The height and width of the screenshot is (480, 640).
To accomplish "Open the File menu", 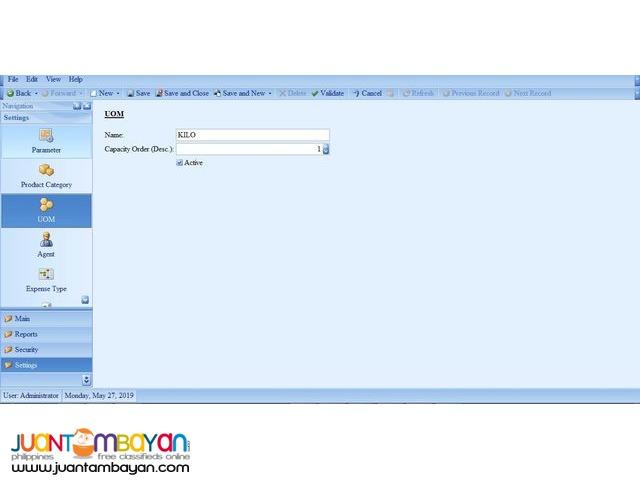I will pos(13,79).
